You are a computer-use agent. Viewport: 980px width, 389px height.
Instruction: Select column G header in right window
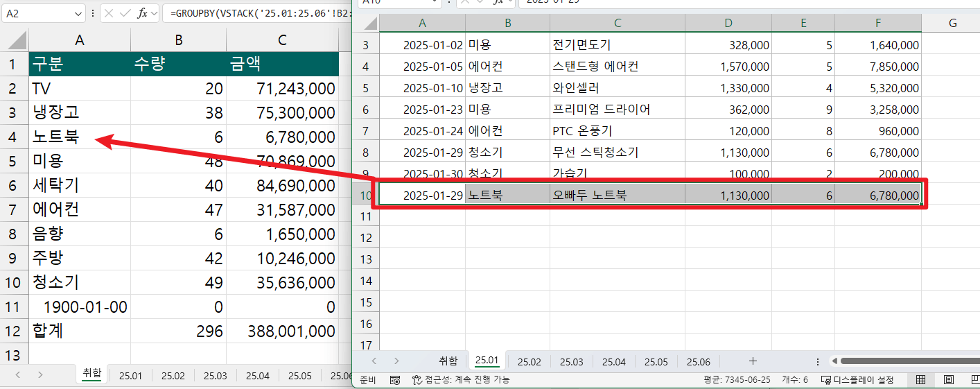coord(952,23)
